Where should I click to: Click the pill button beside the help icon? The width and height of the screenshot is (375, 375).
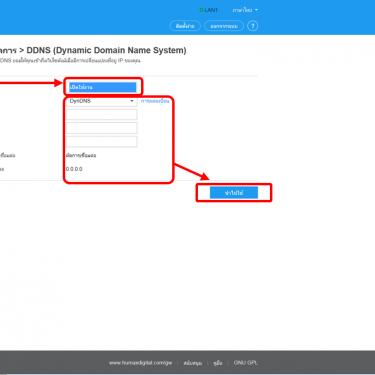pyautogui.click(x=224, y=26)
